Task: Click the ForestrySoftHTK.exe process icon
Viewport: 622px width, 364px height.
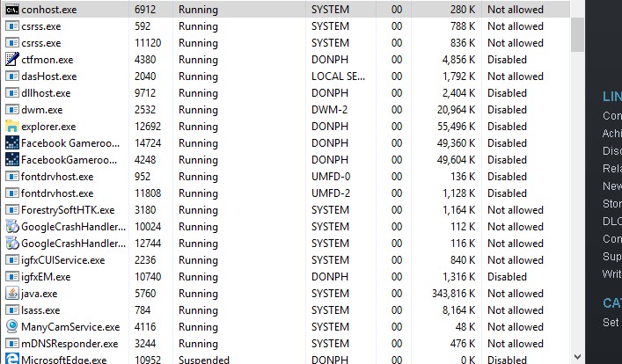Action: click(x=12, y=210)
